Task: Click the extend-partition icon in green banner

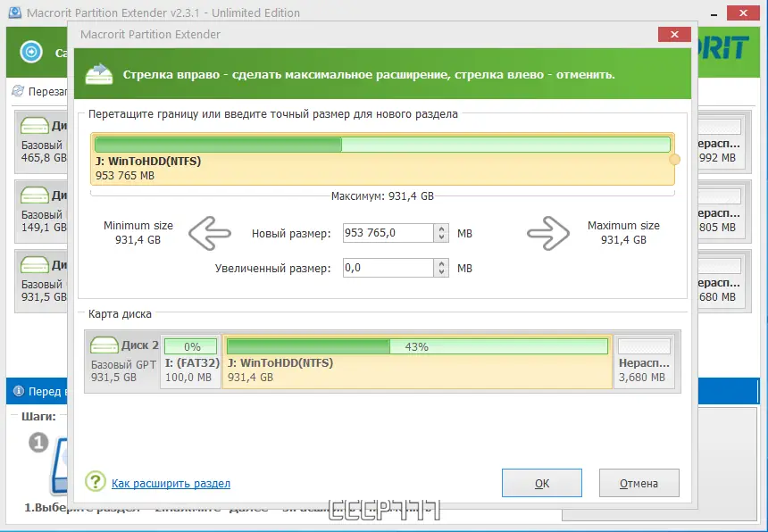Action: [x=99, y=74]
